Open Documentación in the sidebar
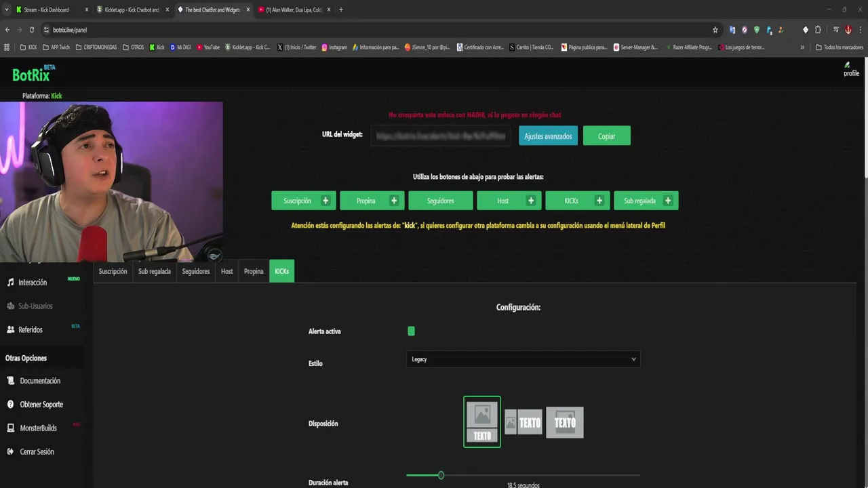Screen dimensions: 868x488 pyautogui.click(x=34, y=381)
